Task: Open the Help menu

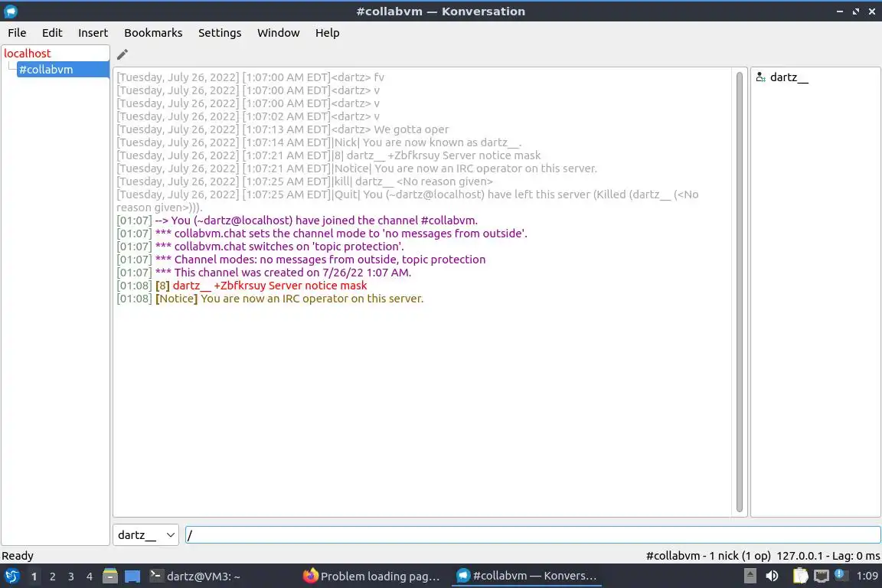Action: 327,33
